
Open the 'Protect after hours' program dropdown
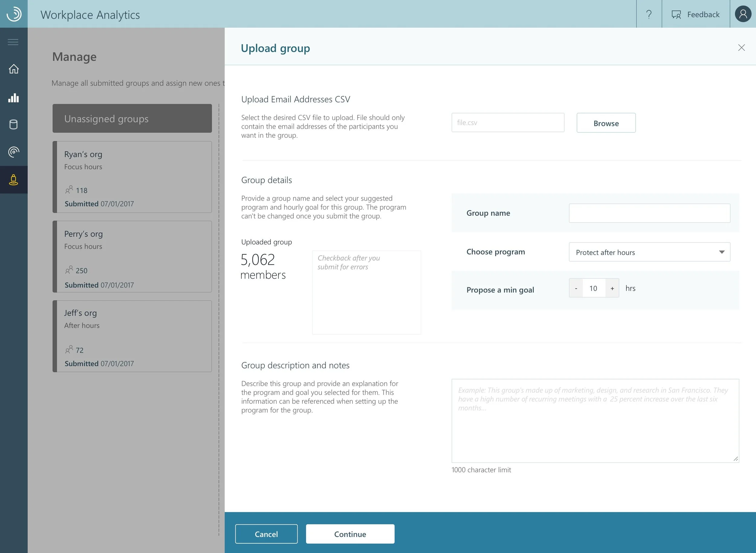click(649, 252)
